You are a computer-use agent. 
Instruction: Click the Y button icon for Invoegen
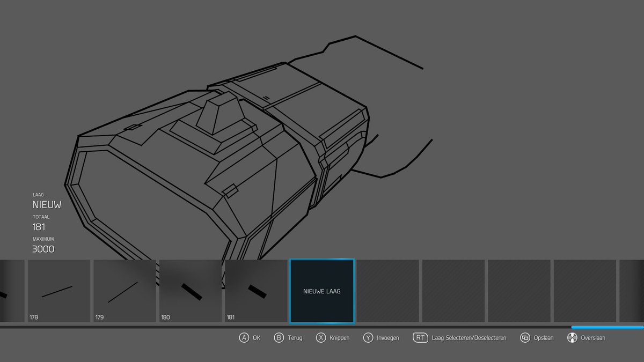click(x=368, y=338)
